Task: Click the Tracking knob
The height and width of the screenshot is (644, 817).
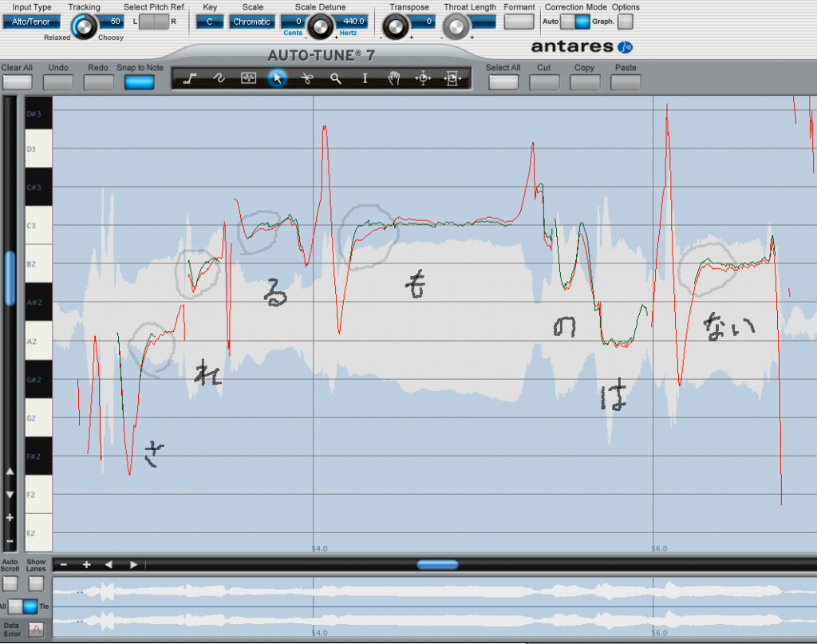Action: click(x=83, y=26)
